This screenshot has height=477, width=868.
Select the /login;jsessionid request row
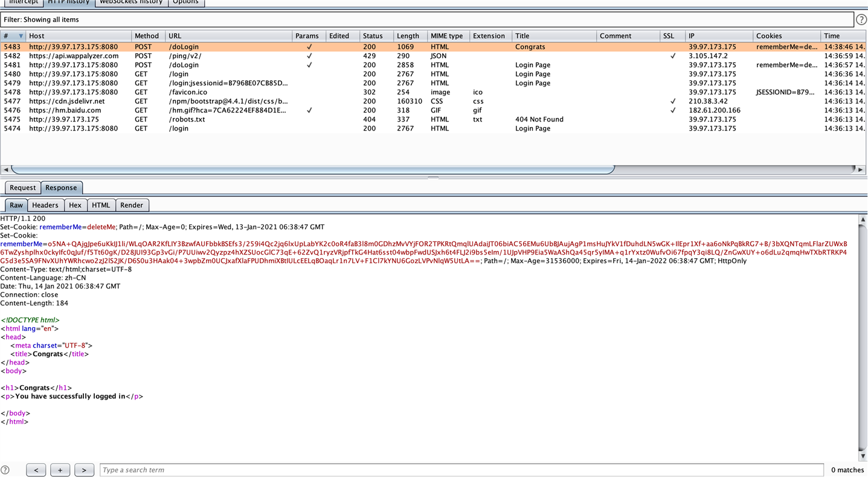(x=433, y=83)
